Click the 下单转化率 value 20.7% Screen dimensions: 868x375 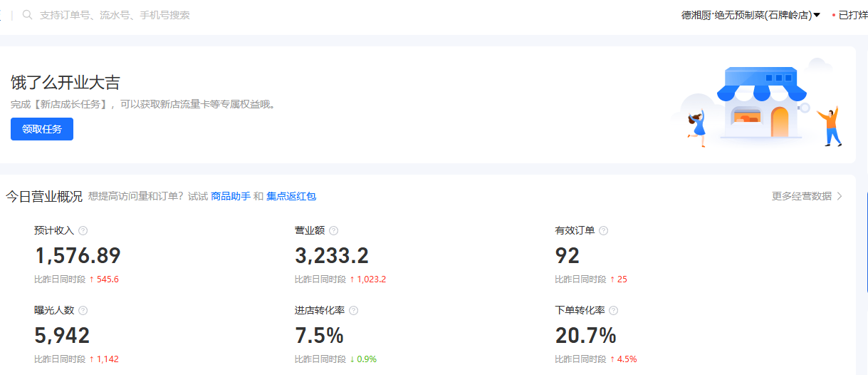(585, 335)
